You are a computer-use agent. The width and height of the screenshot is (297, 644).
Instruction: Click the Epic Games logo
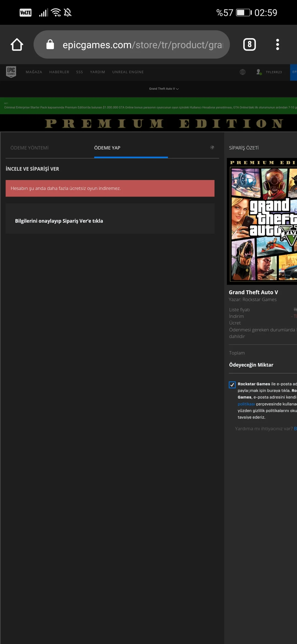pyautogui.click(x=11, y=72)
